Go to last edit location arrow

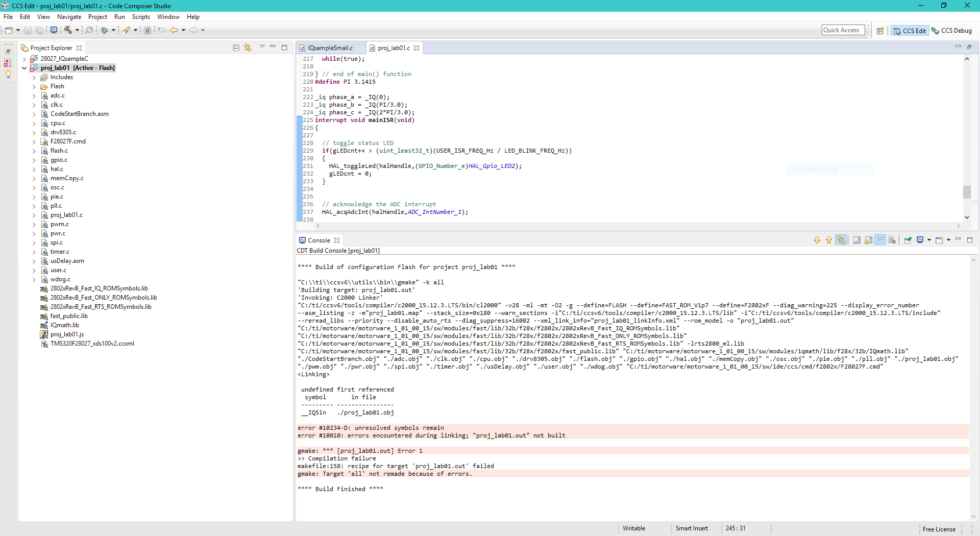(x=162, y=30)
